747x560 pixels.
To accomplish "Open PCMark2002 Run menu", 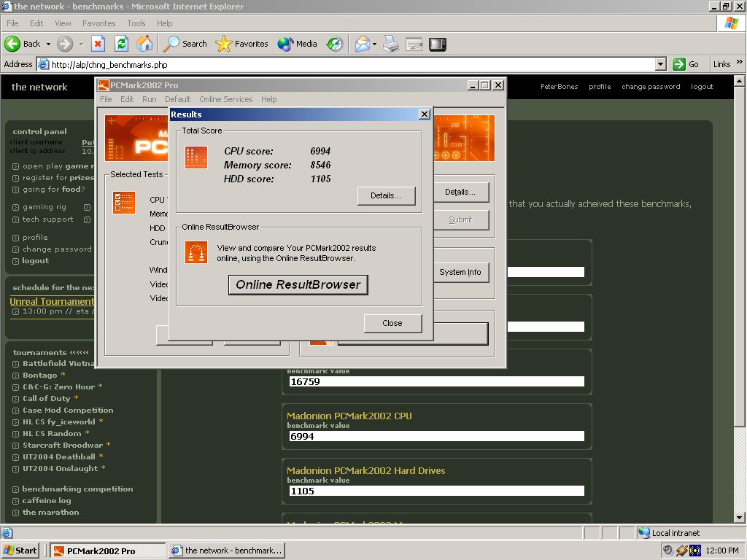I will 149,99.
